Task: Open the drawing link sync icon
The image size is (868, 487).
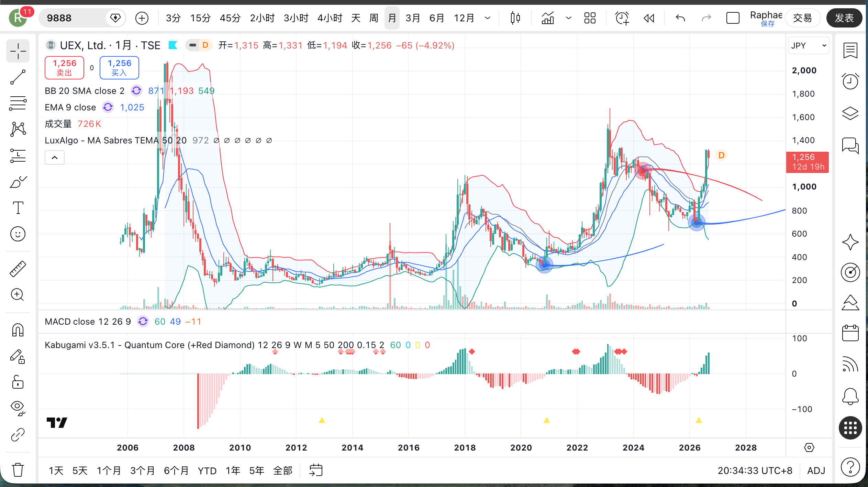Action: [x=18, y=435]
